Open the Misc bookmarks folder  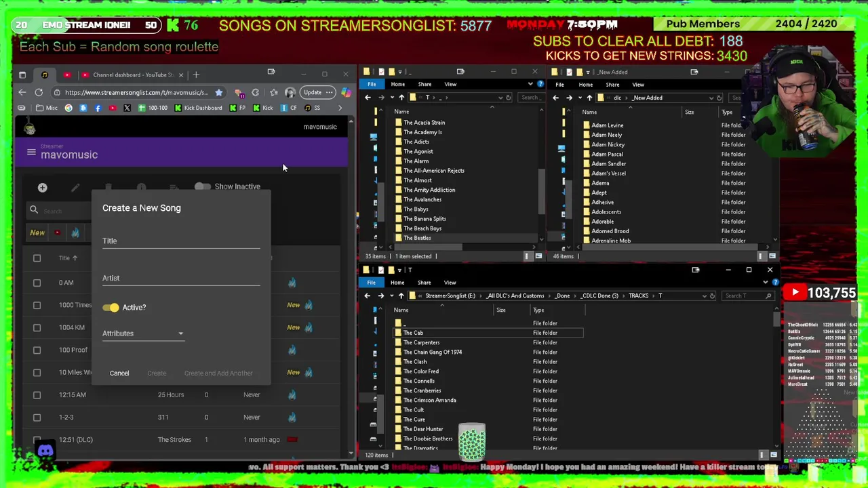pyautogui.click(x=47, y=108)
